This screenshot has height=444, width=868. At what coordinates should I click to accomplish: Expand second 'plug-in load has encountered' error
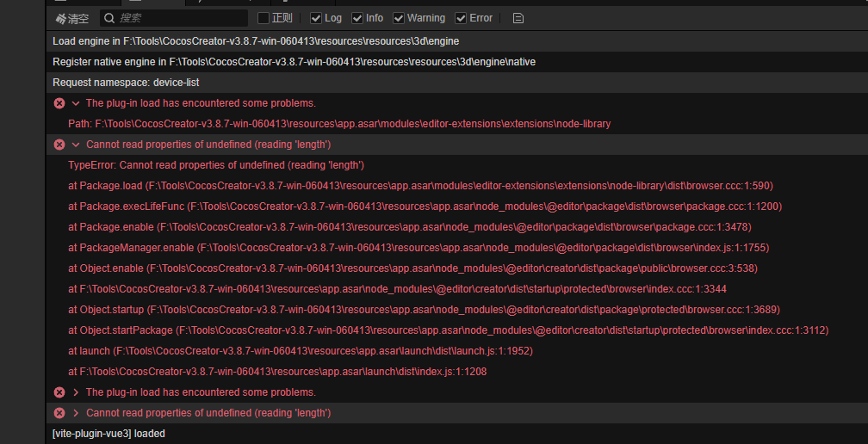tap(76, 392)
